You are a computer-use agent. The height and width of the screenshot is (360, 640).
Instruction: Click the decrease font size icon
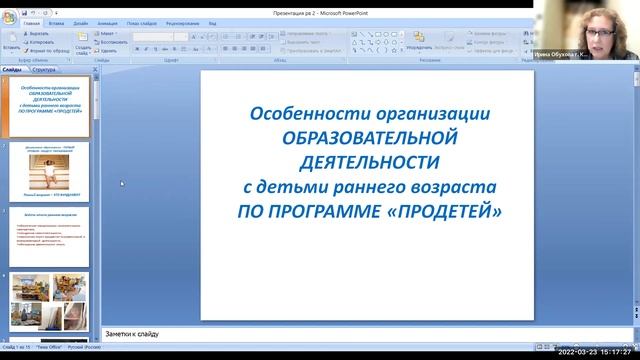pyautogui.click(x=203, y=37)
